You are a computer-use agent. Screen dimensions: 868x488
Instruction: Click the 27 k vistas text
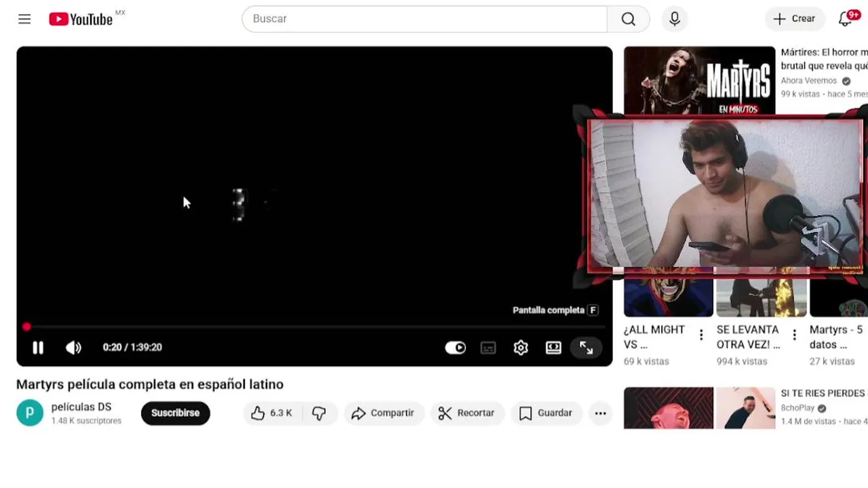832,361
